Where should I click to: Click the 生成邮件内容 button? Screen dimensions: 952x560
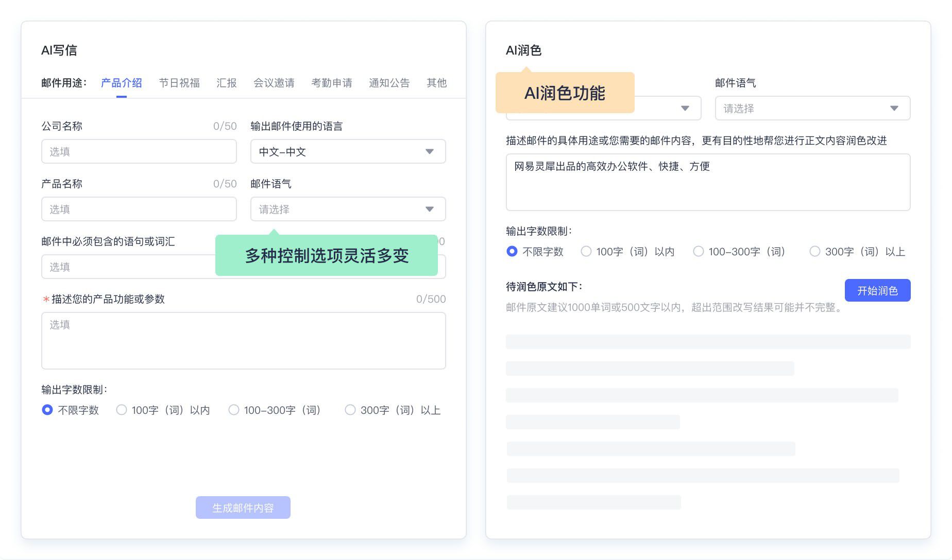pyautogui.click(x=243, y=507)
